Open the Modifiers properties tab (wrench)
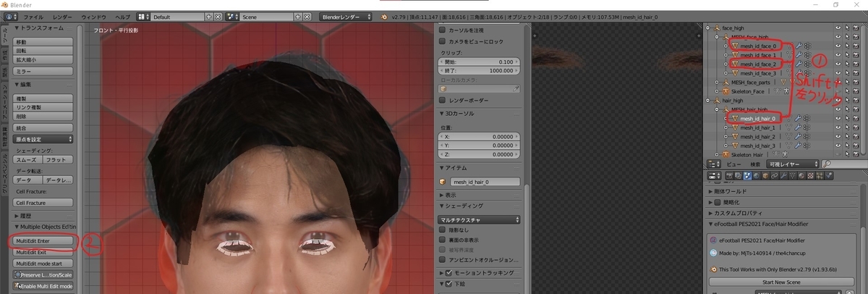This screenshot has width=868, height=294. (783, 175)
